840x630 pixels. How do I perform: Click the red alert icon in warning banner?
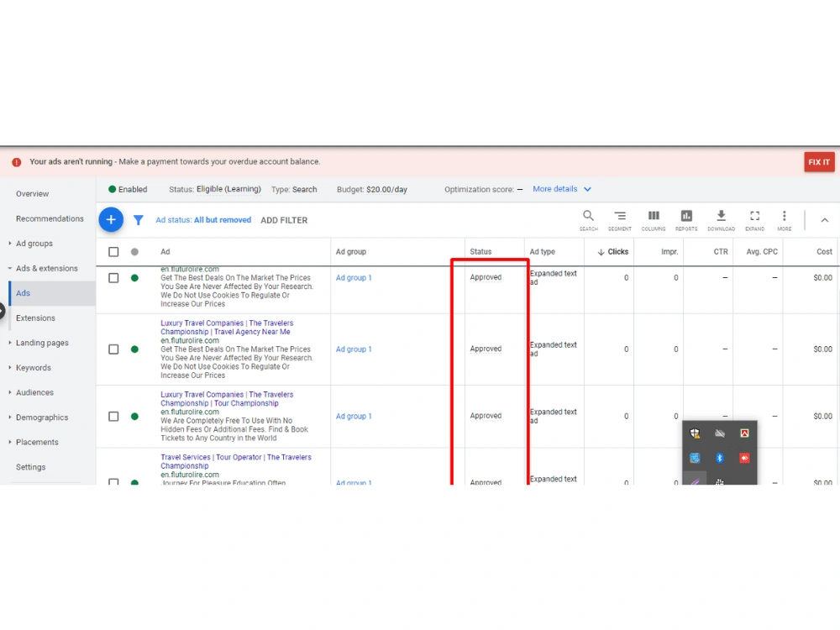(x=17, y=162)
